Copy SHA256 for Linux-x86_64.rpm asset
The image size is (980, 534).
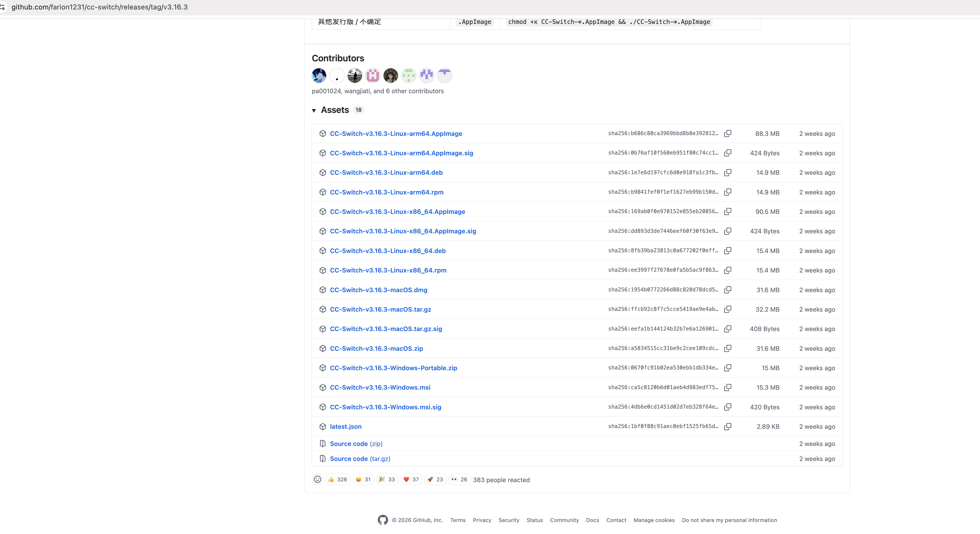[727, 270]
